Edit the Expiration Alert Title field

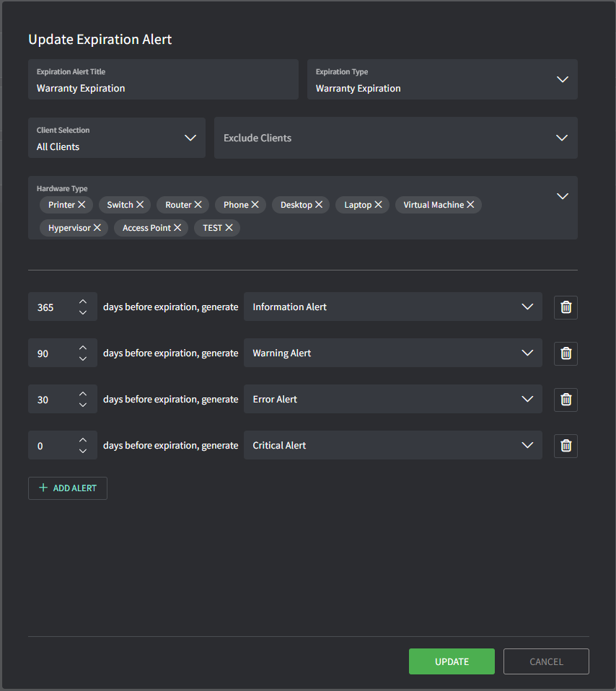[163, 88]
